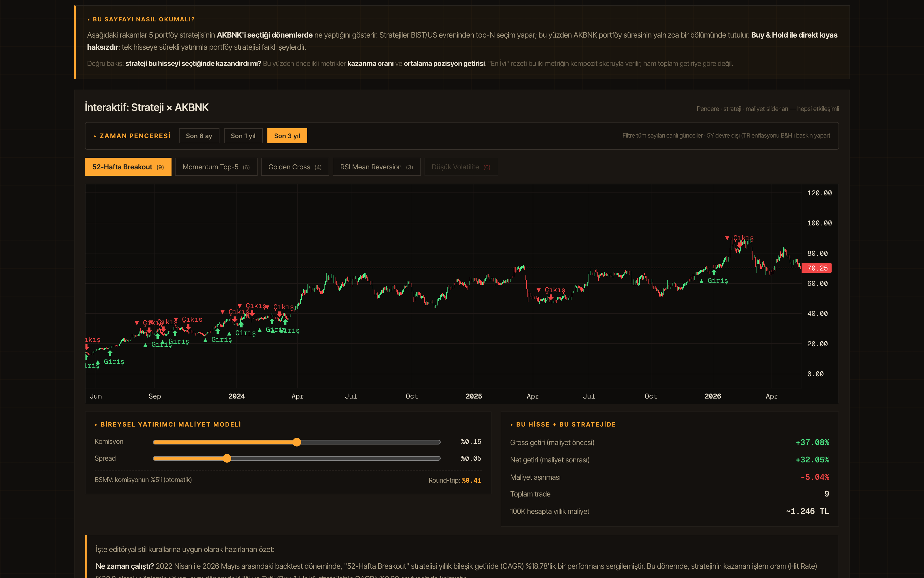924x578 pixels.
Task: Switch to RSI Mean Reversion tab
Action: click(x=377, y=167)
